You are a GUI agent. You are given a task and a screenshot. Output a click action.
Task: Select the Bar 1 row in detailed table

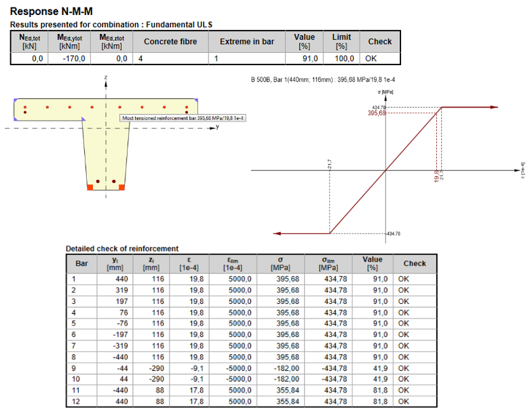click(251, 279)
